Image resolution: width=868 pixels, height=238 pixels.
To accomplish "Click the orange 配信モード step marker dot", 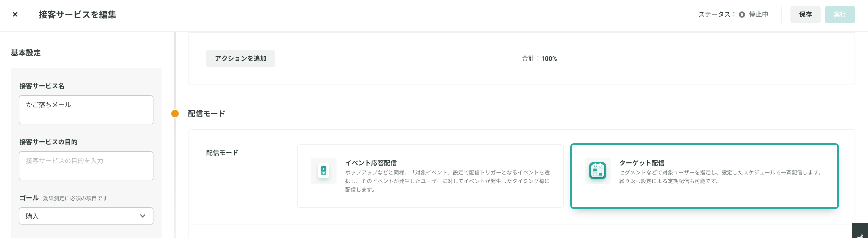I will tap(175, 114).
